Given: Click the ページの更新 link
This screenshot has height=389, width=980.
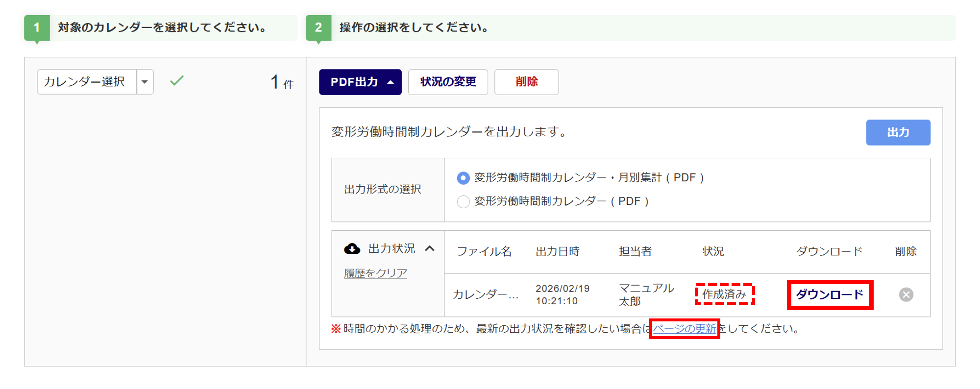Looking at the screenshot, I should [x=684, y=329].
